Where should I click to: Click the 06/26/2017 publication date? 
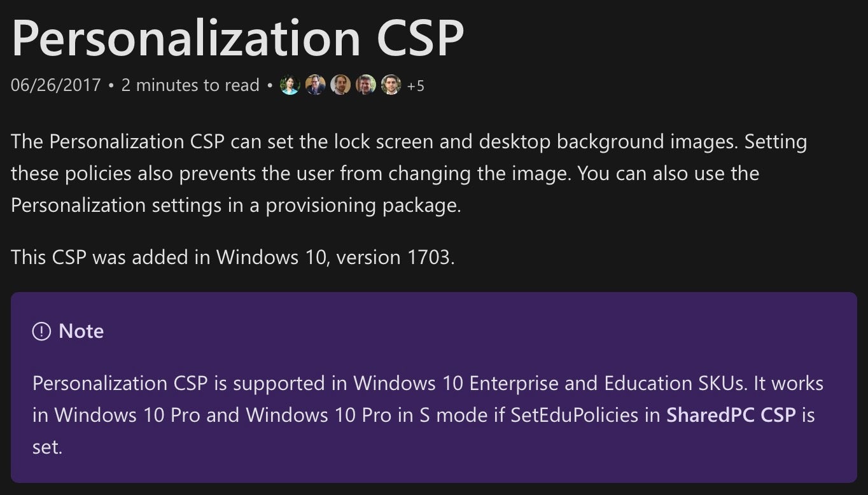56,85
